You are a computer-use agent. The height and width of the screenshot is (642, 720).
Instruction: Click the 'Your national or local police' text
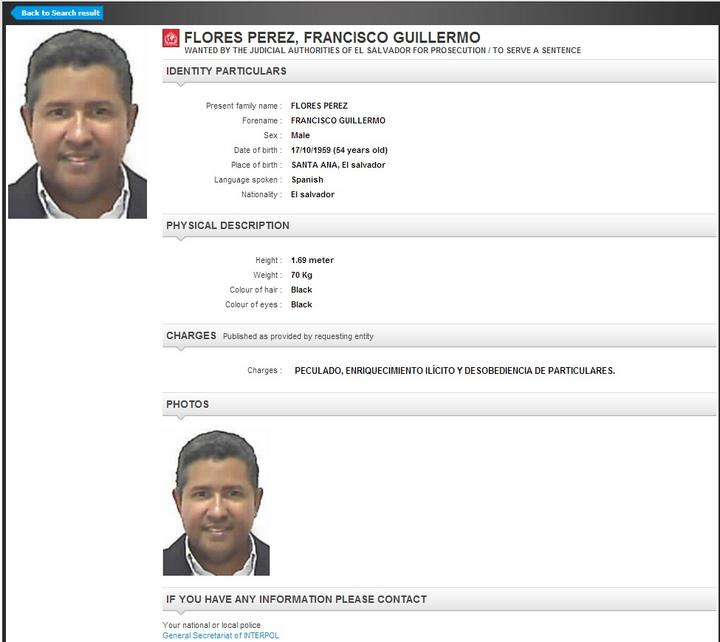213,625
